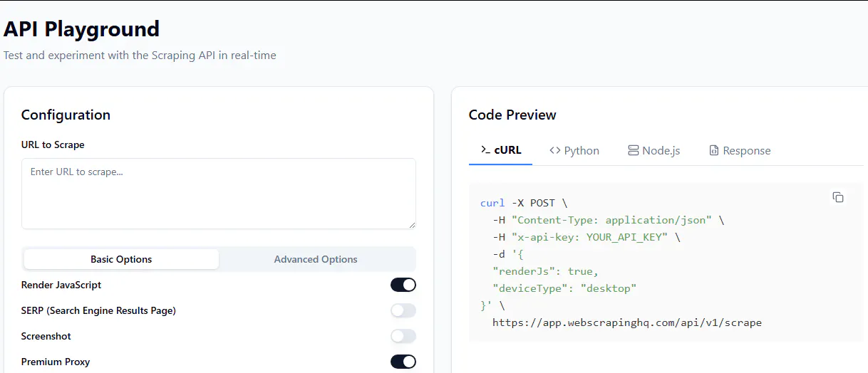This screenshot has height=373, width=868.
Task: Click the text area resize handle corner
Action: 411,224
